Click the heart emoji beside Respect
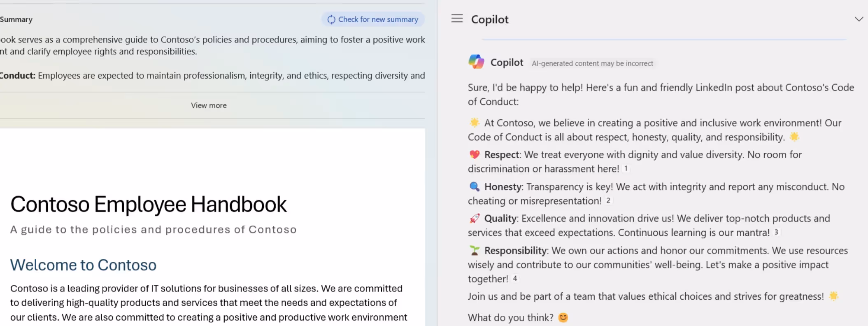This screenshot has width=868, height=326. tap(475, 154)
